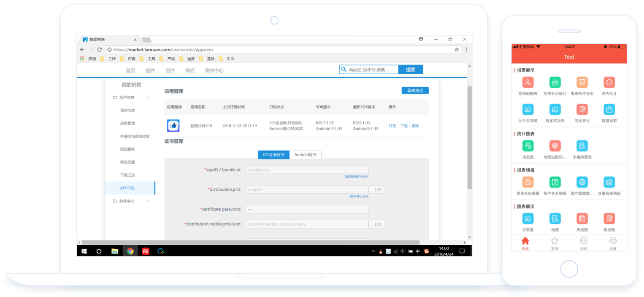Screen dimensions: 644x297
Task: Open the 仪表盘 dashboard icon
Action: click(x=528, y=219)
